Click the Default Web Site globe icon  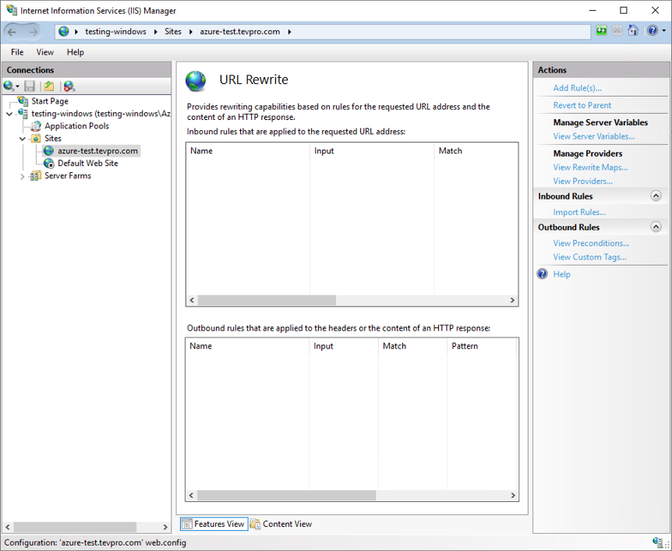coord(49,163)
